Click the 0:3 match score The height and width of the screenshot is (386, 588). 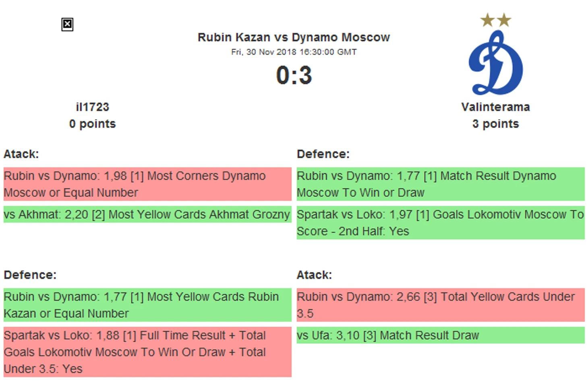[294, 75]
